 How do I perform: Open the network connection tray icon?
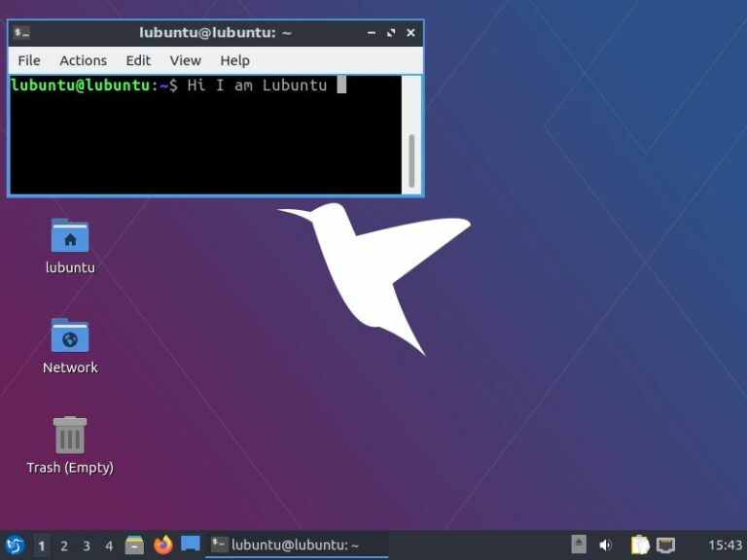[665, 545]
